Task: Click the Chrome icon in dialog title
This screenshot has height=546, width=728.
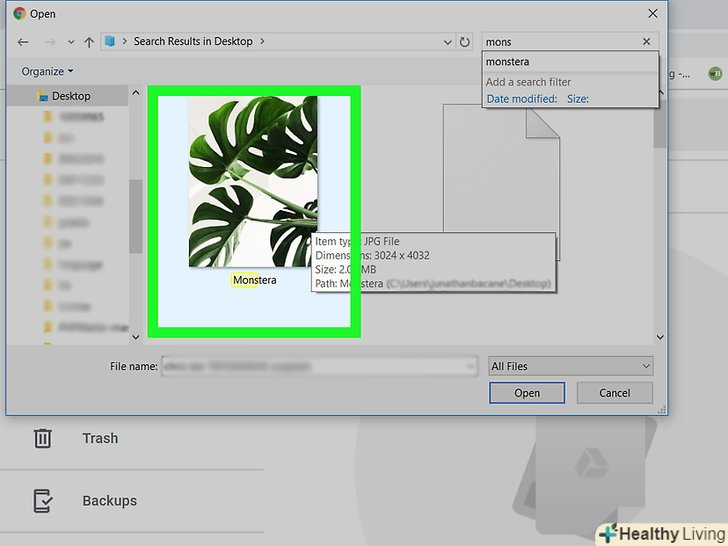Action: pyautogui.click(x=20, y=13)
